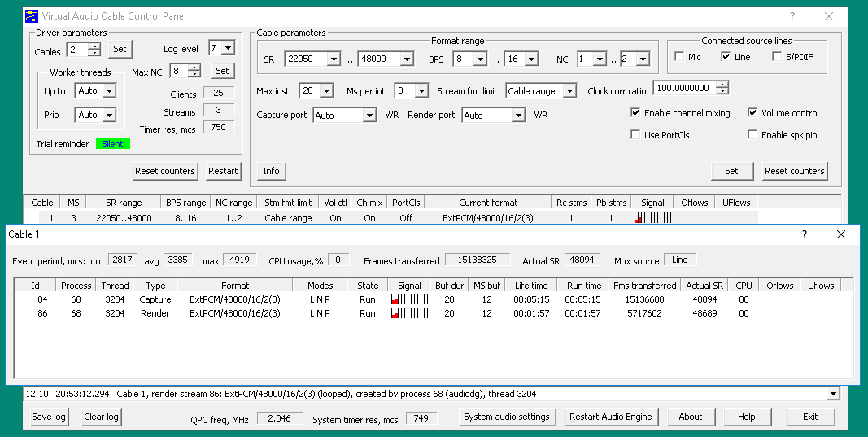Sort by Current format column header

coord(488,202)
